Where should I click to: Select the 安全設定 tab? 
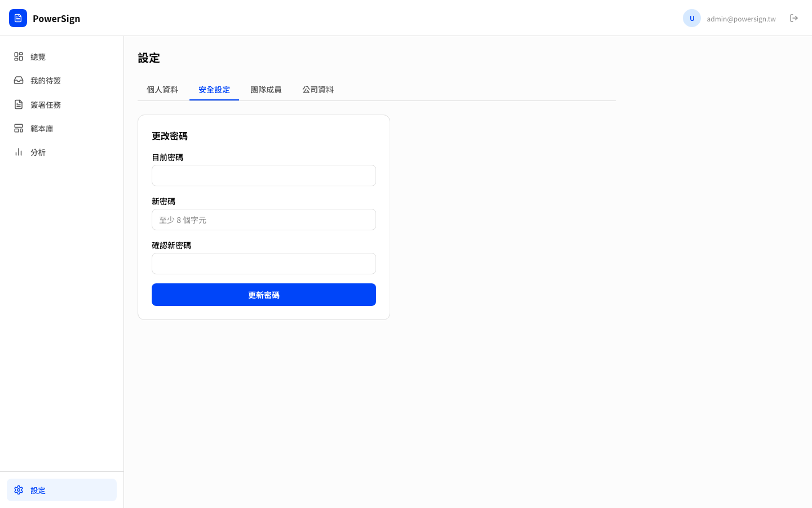click(x=214, y=89)
